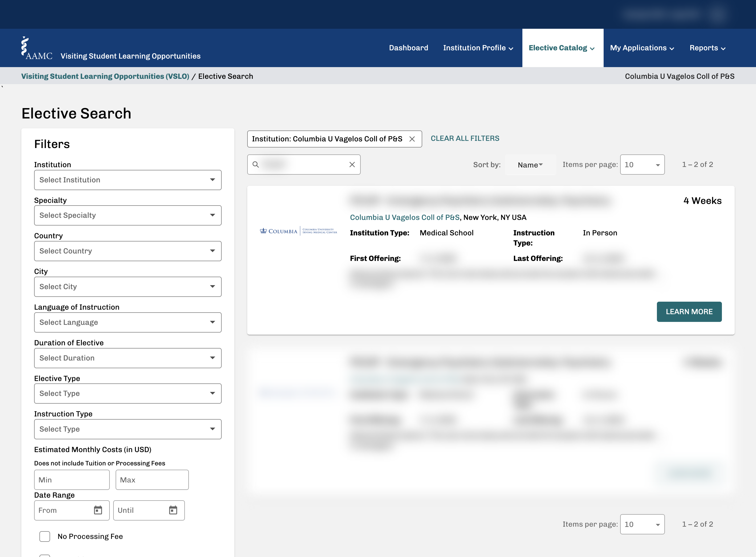Screen dimensions: 756x557
Task: Click CLEAR ALL FILTERS link
Action: (x=465, y=138)
